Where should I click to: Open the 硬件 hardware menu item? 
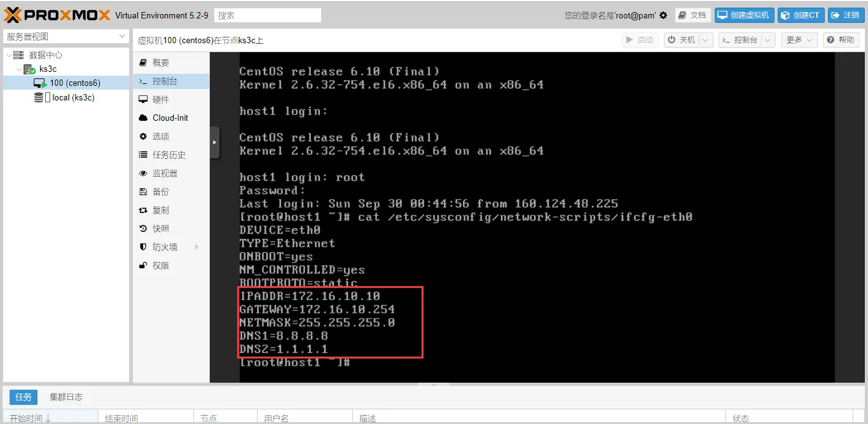[171, 99]
